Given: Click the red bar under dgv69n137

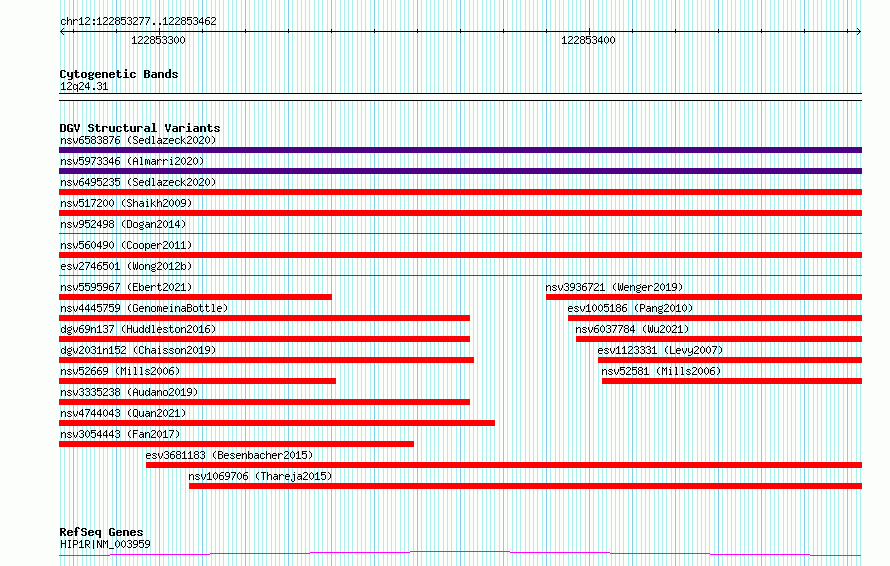Looking at the screenshot, I should pos(265,339).
